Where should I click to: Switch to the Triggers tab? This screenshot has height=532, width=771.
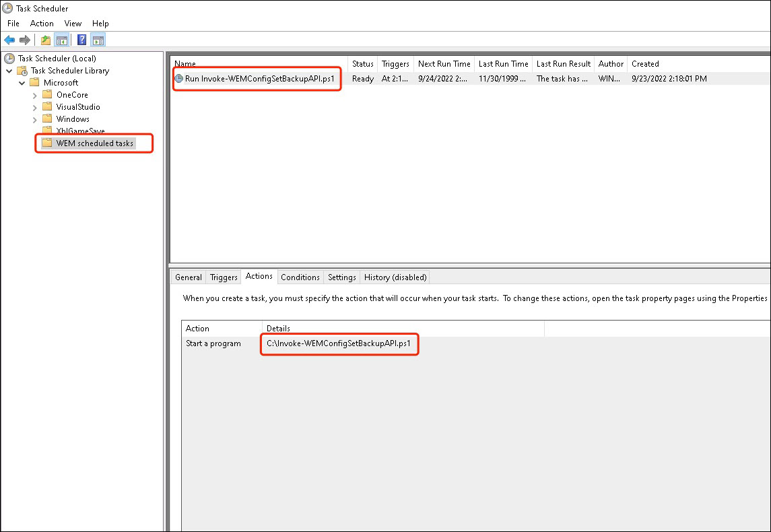tap(224, 277)
